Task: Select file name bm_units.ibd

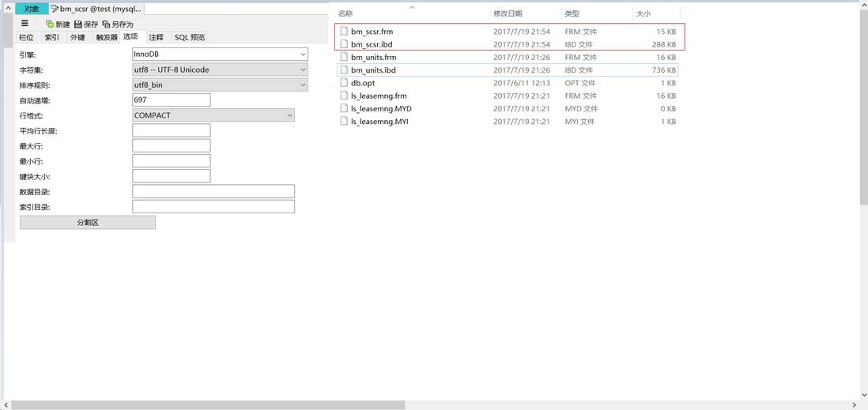Action: coord(373,70)
